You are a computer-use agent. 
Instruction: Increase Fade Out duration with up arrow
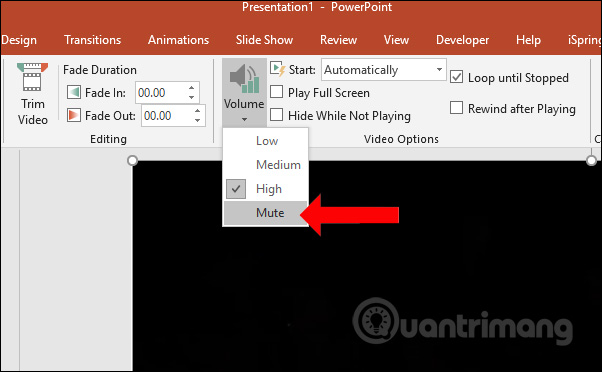[x=197, y=111]
